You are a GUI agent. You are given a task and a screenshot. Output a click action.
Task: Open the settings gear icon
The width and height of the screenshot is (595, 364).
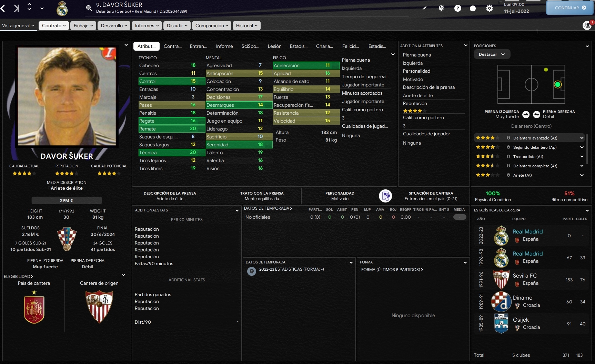click(x=489, y=8)
